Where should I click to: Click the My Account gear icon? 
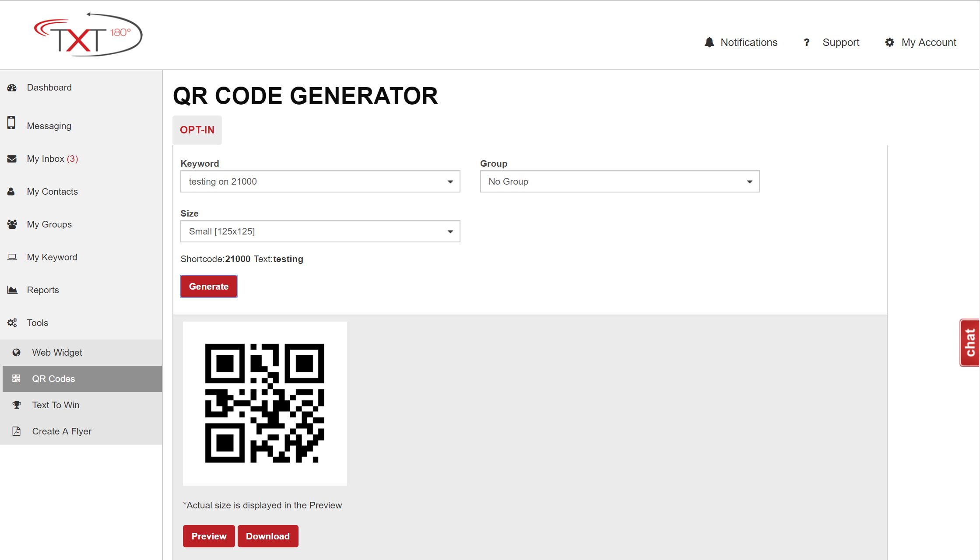[889, 42]
